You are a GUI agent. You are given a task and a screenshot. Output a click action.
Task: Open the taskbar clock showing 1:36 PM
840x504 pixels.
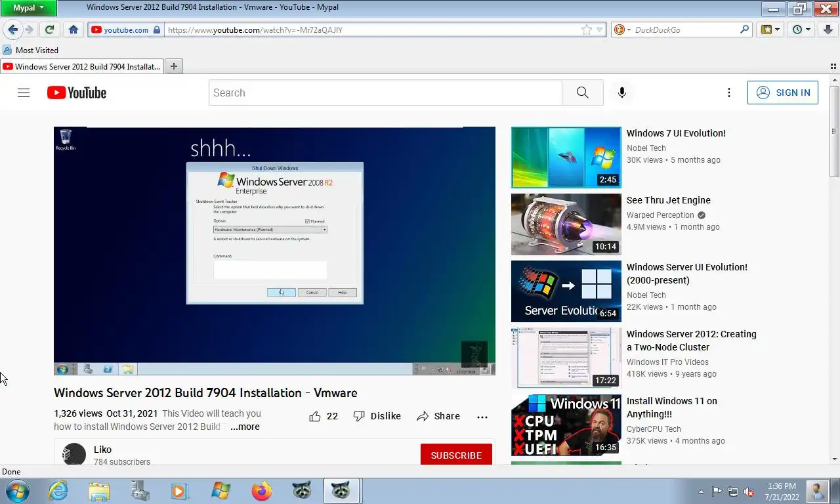[781, 492]
